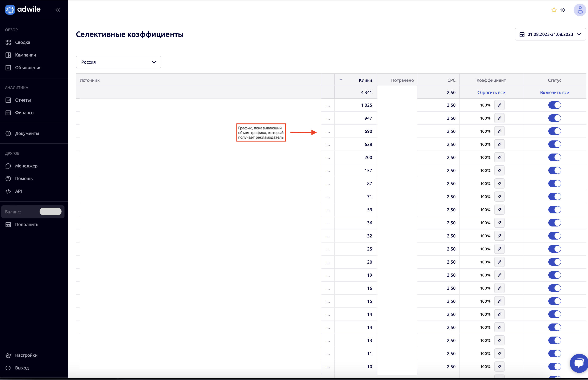Open traffic chart in 690 clicks row
Image resolution: width=588 pixels, height=380 pixels.
328,132
